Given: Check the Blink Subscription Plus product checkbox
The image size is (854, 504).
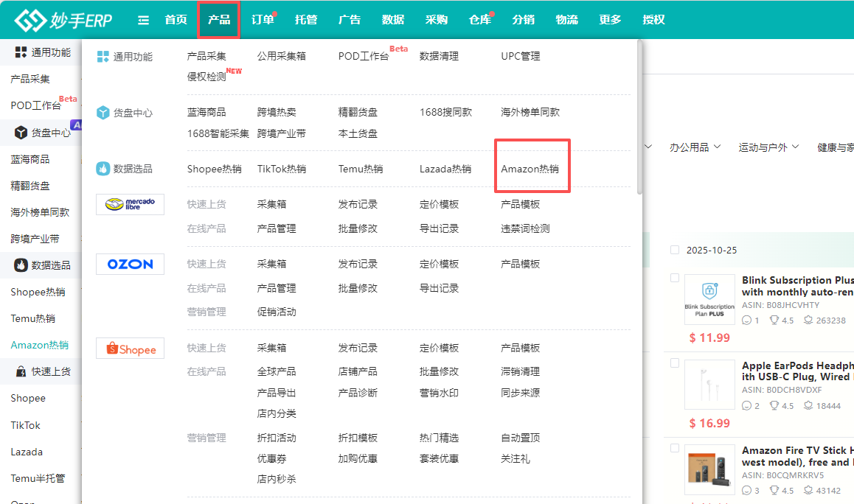Looking at the screenshot, I should click(674, 278).
